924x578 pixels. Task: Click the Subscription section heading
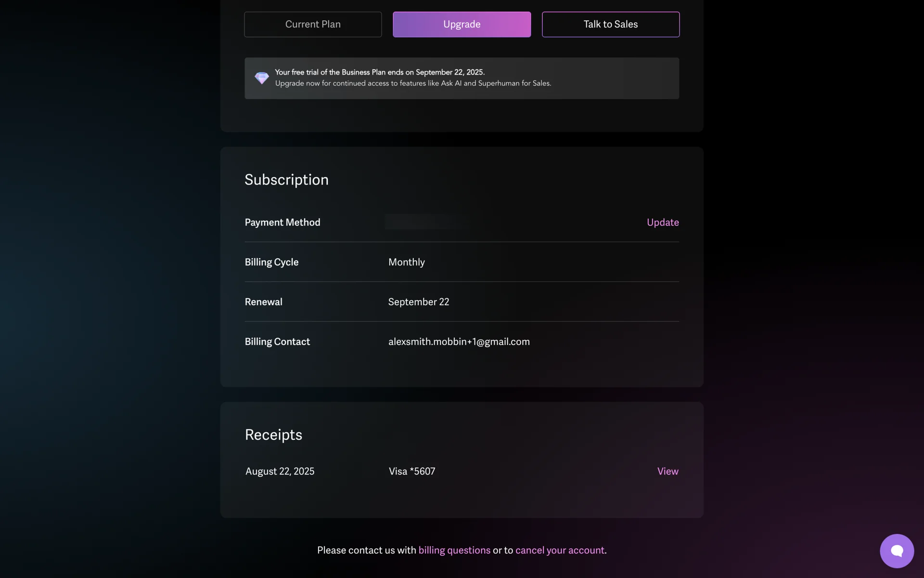click(286, 180)
